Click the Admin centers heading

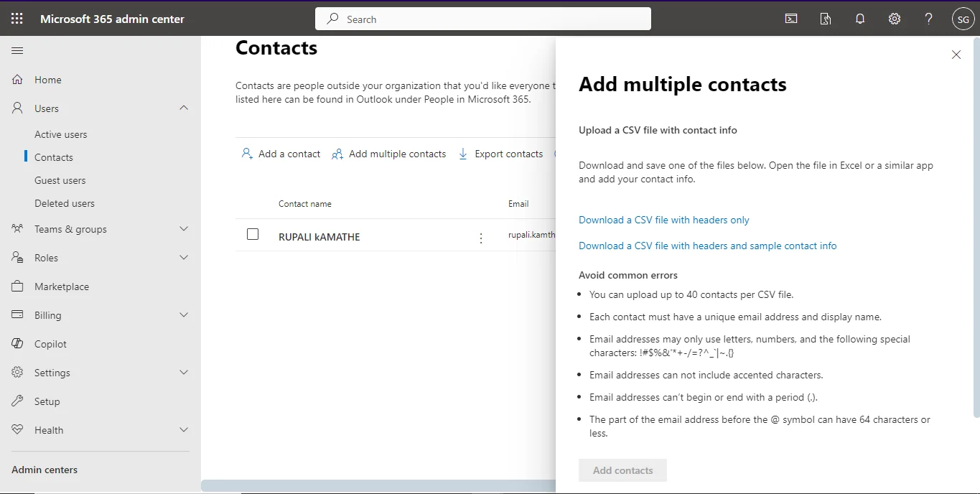tap(45, 470)
